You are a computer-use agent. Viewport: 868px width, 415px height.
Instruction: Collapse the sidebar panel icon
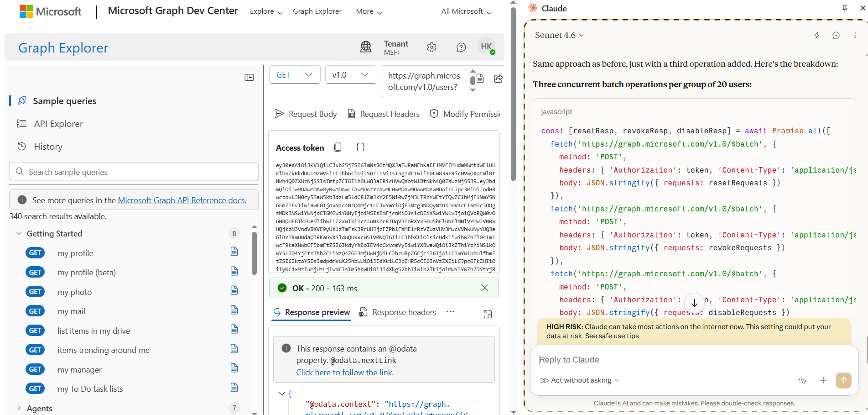249,78
